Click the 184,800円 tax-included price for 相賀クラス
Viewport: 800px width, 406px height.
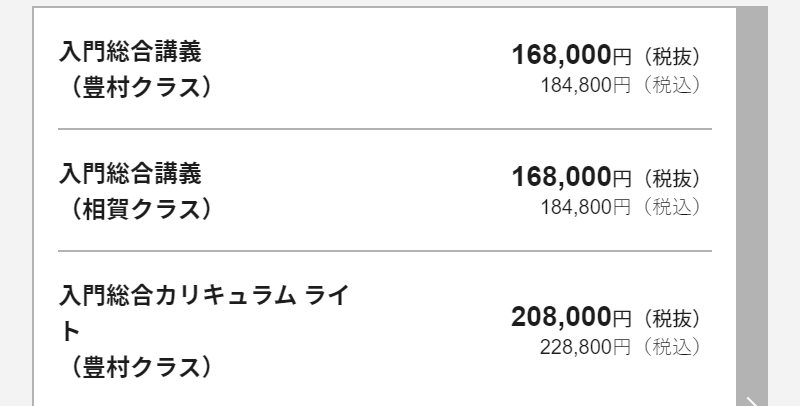(x=586, y=207)
